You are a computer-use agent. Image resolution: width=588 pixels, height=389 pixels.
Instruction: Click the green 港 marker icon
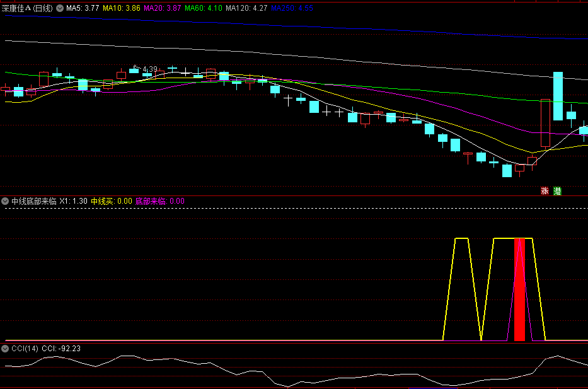point(558,191)
